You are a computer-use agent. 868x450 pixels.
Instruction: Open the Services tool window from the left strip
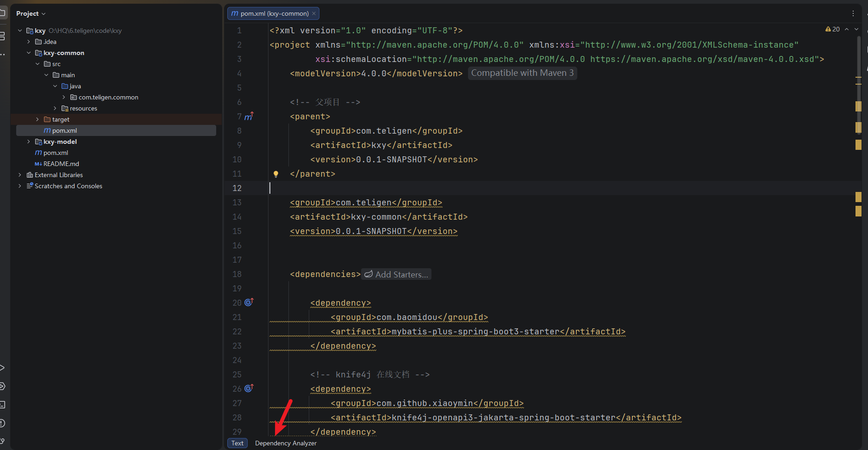coord(2,386)
